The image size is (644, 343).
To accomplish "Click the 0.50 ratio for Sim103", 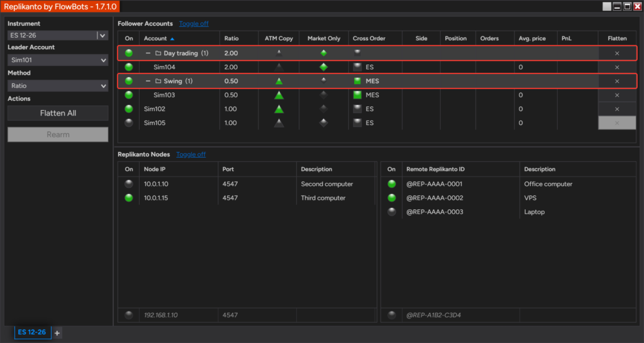I will tap(231, 95).
